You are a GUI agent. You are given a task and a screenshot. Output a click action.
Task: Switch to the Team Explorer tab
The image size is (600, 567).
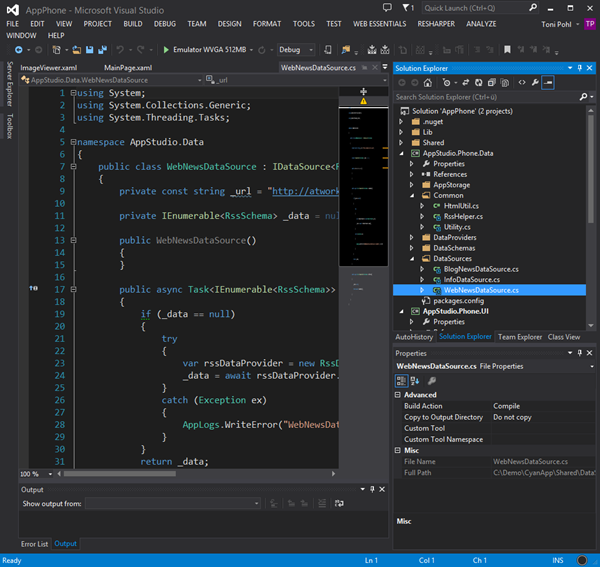tap(520, 337)
